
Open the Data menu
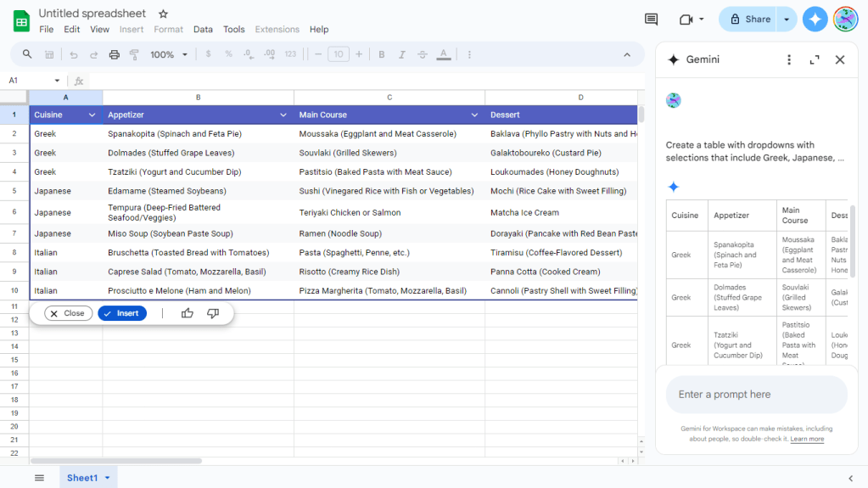point(203,29)
